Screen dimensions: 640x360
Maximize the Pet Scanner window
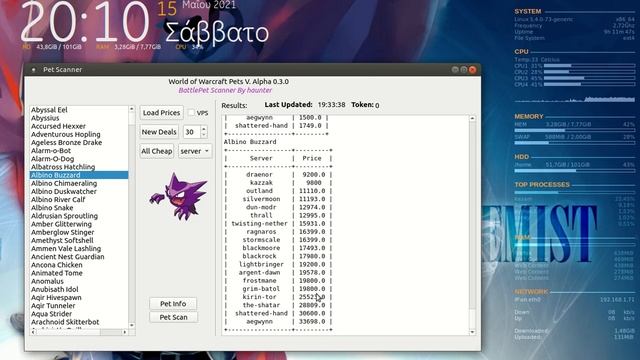[x=464, y=70]
